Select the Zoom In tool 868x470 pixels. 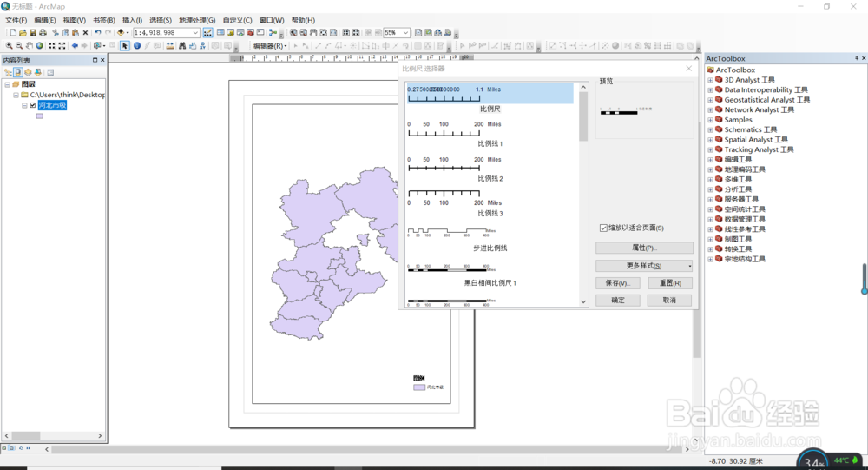pos(9,45)
